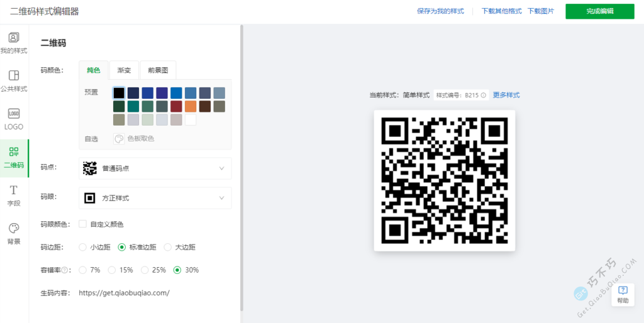Click the QR code preview image
Viewport: 644px width, 323px height.
(x=444, y=180)
